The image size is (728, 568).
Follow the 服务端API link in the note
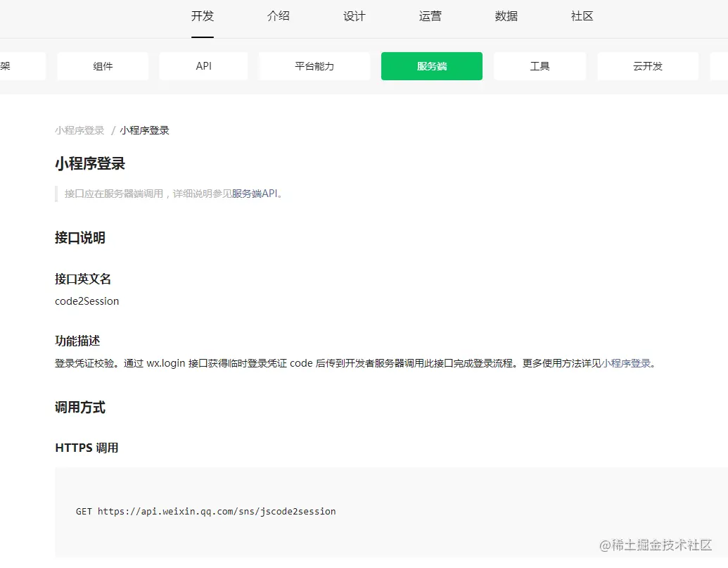click(x=255, y=194)
